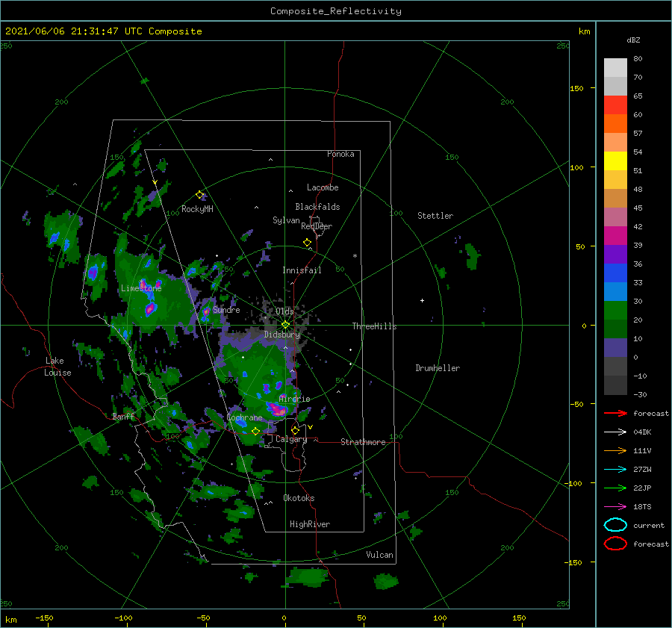The height and width of the screenshot is (628, 672).
Task: Click the HighRiver city label
Action: pyautogui.click(x=310, y=524)
